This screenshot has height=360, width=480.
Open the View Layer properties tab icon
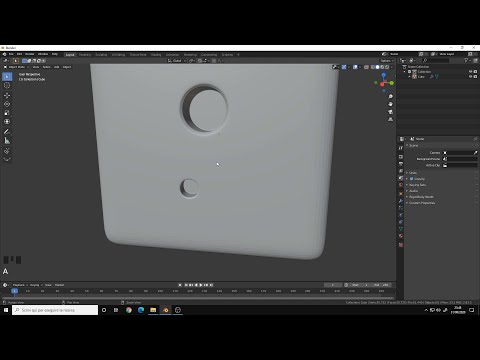coord(401,171)
